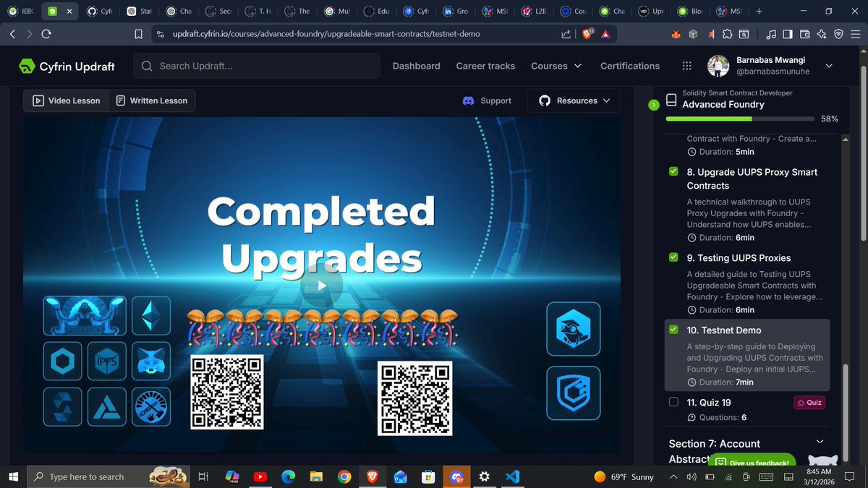The height and width of the screenshot is (488, 868).
Task: Open the Dashboard menu item
Action: click(x=416, y=66)
